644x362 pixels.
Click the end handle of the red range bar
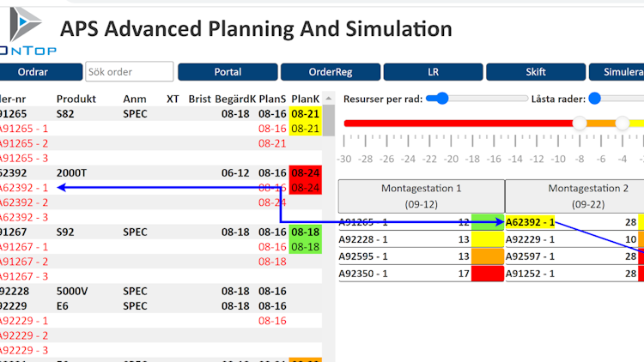(x=580, y=124)
